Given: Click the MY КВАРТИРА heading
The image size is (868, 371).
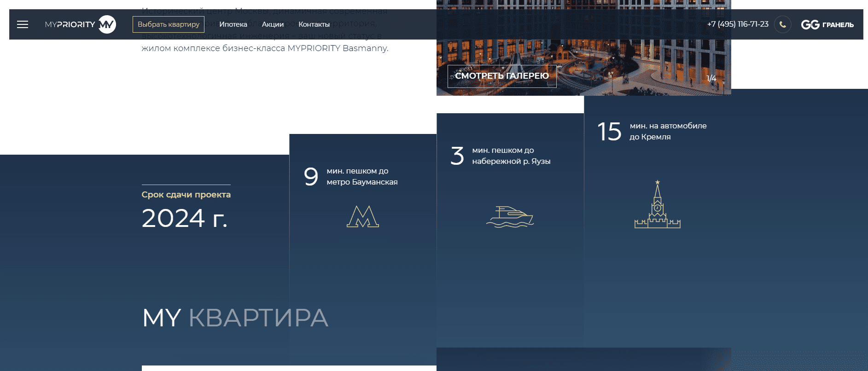Looking at the screenshot, I should coord(235,318).
